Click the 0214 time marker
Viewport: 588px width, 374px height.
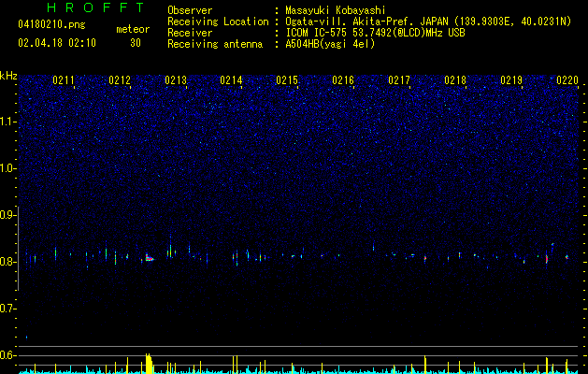point(232,80)
